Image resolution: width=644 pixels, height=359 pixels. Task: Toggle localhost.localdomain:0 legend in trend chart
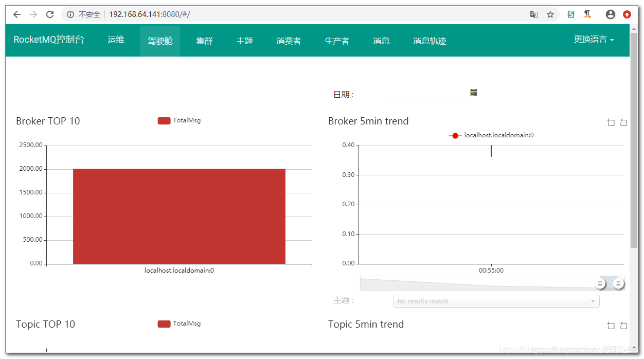(491, 135)
